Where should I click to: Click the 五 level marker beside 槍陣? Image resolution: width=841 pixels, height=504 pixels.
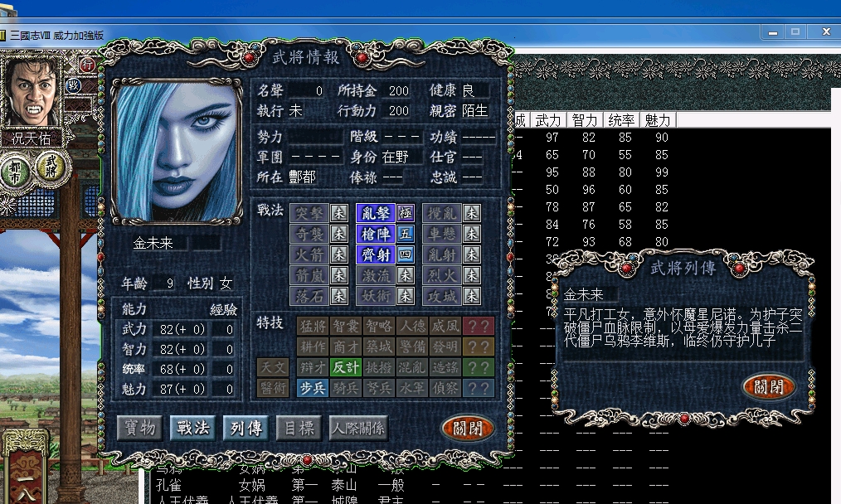coord(406,234)
